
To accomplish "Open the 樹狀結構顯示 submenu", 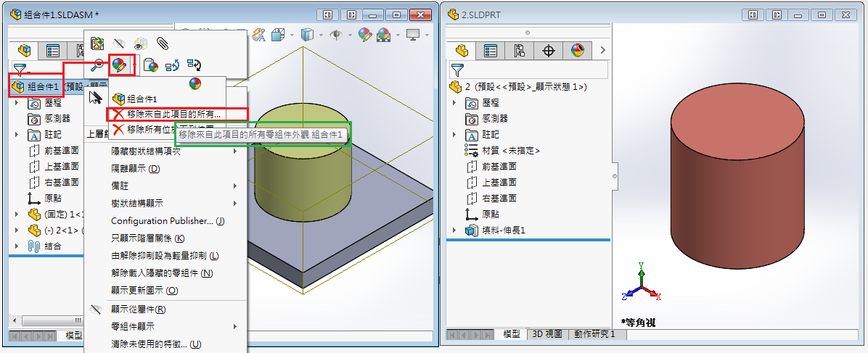I will tap(165, 203).
